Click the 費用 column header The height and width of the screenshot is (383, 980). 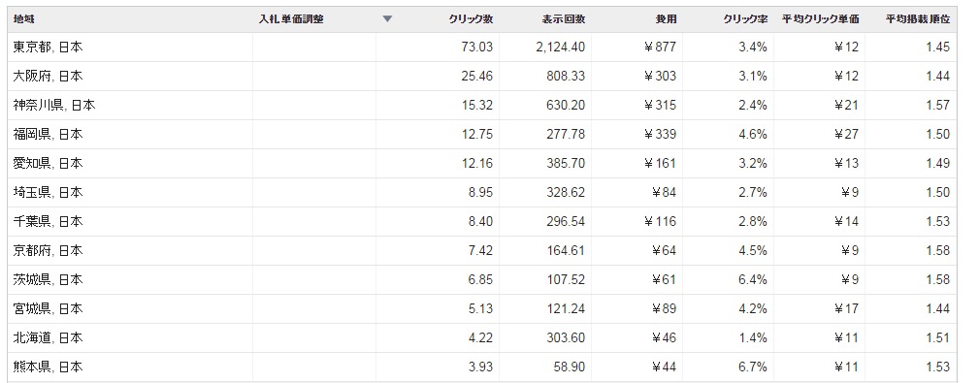(x=666, y=19)
